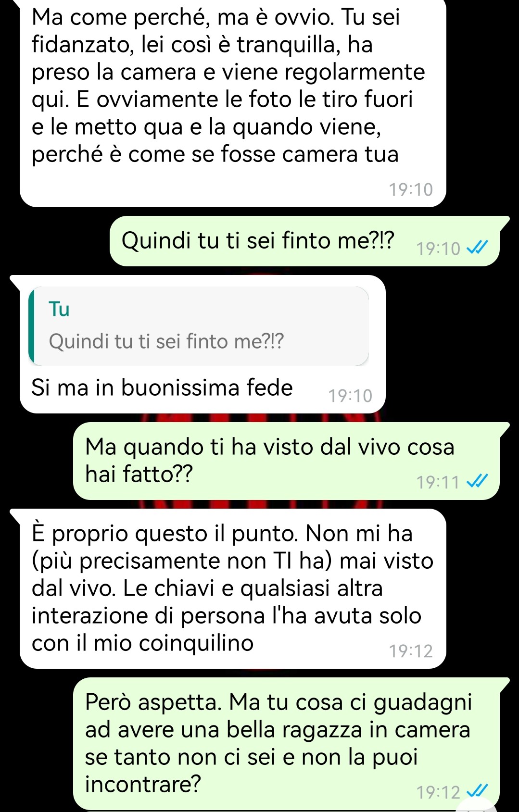The height and width of the screenshot is (812, 519).
Task: Click the words 'con il mio coinquilino'
Action: (142, 643)
